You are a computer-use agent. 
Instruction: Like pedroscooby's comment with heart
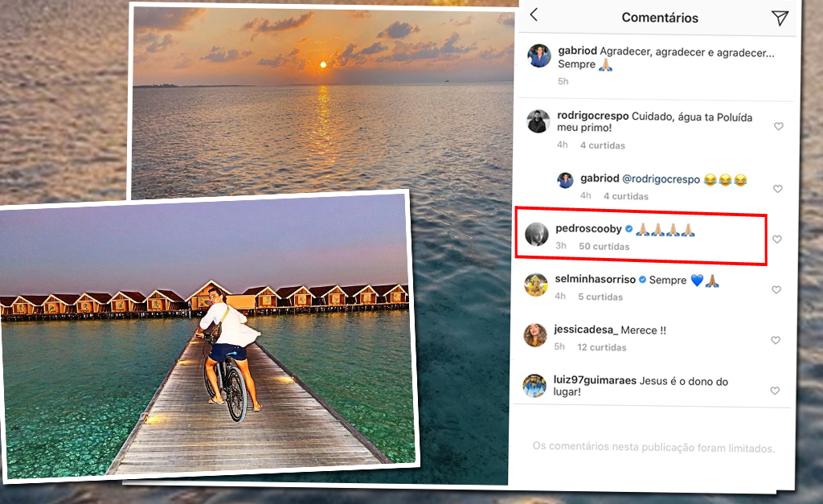coord(777,240)
